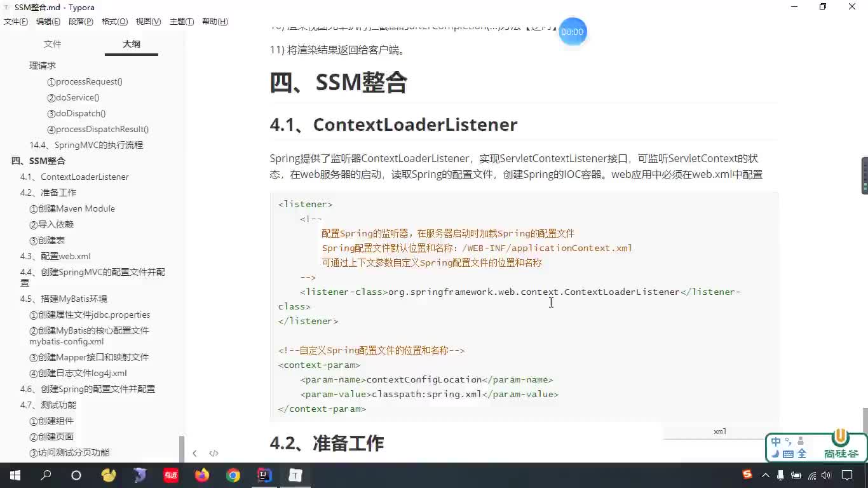Image resolution: width=868 pixels, height=488 pixels.
Task: Select outline item ②创建页面
Action: 51,437
